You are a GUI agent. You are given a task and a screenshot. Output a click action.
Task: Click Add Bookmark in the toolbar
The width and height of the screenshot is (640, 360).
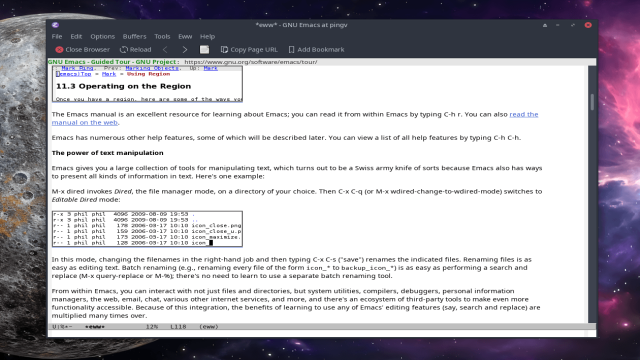tap(316, 49)
